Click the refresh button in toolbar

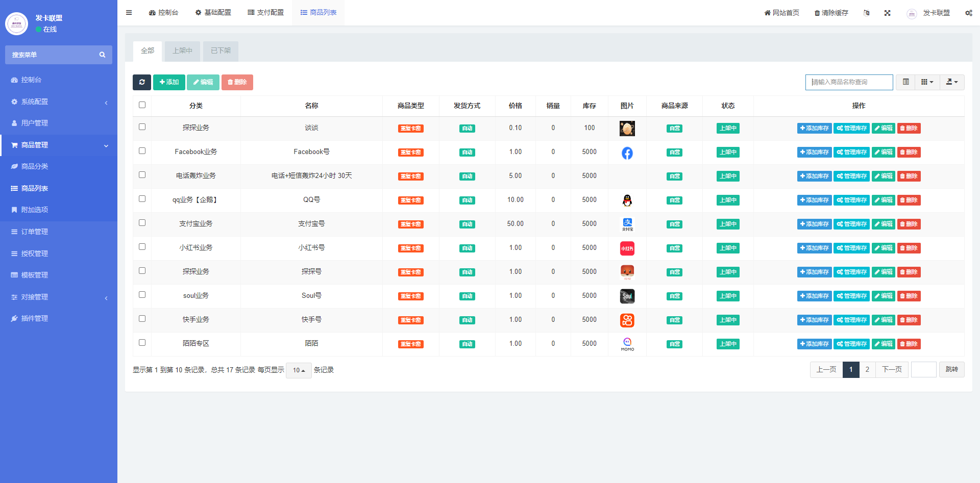click(142, 82)
